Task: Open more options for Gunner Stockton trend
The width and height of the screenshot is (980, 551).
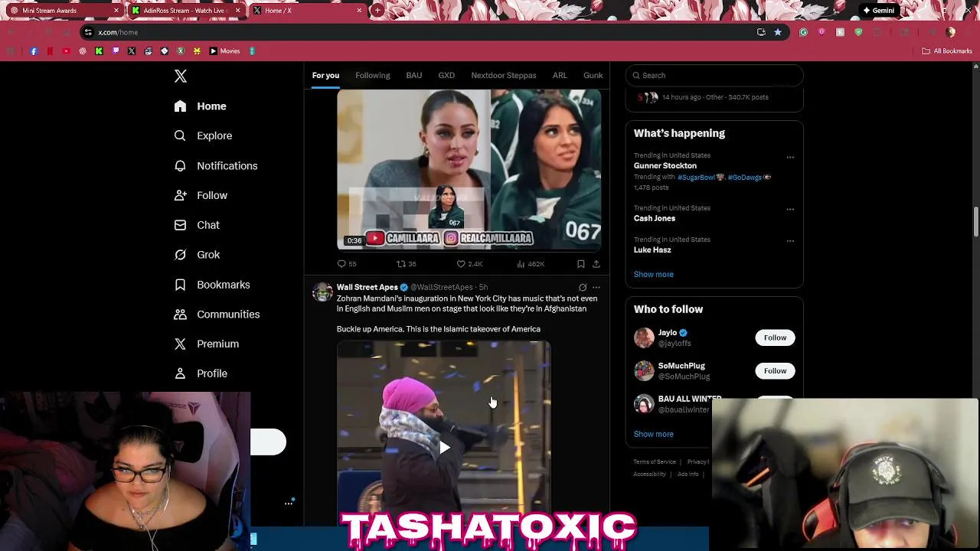Action: (790, 158)
